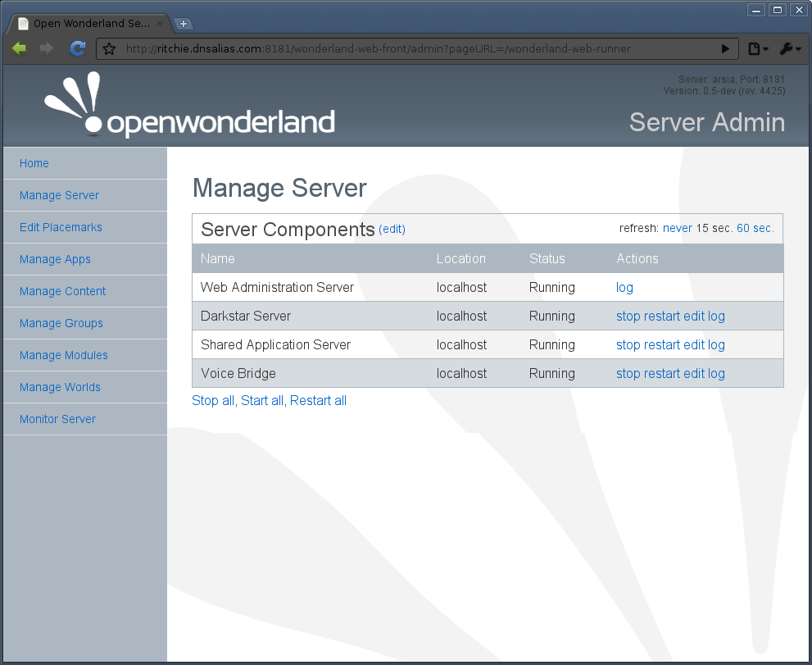Open Manage Content in the sidebar
Viewport: 812px width, 665px height.
coord(62,291)
